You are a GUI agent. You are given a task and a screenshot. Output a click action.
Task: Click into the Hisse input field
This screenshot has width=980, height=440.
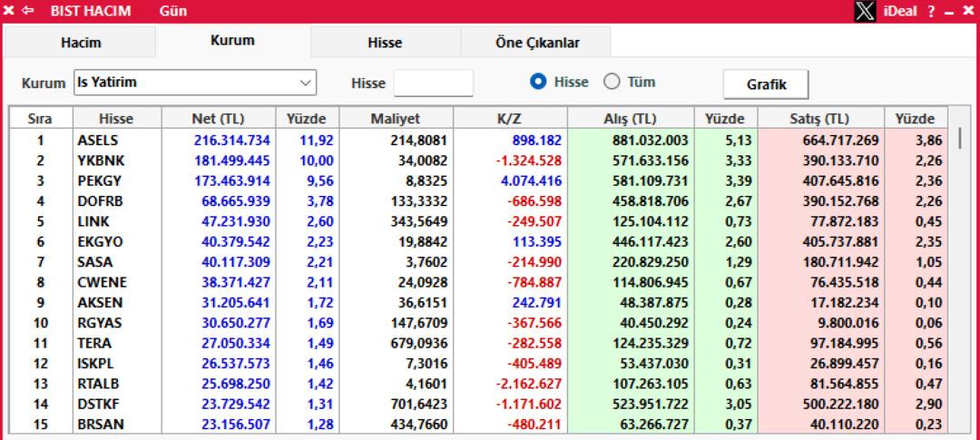(433, 83)
